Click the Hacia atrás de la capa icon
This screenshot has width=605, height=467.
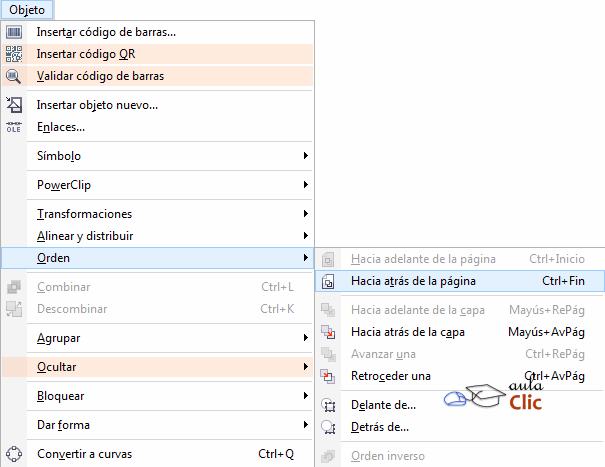coord(328,332)
